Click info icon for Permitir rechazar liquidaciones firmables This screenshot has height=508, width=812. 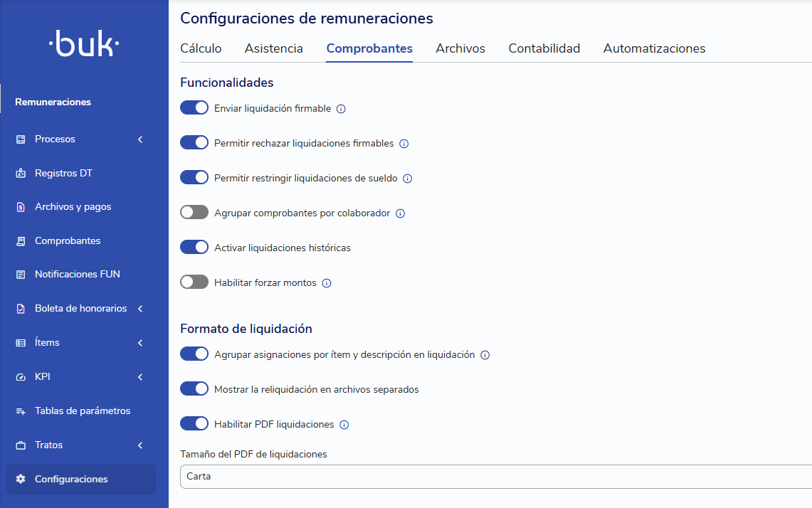[404, 144]
